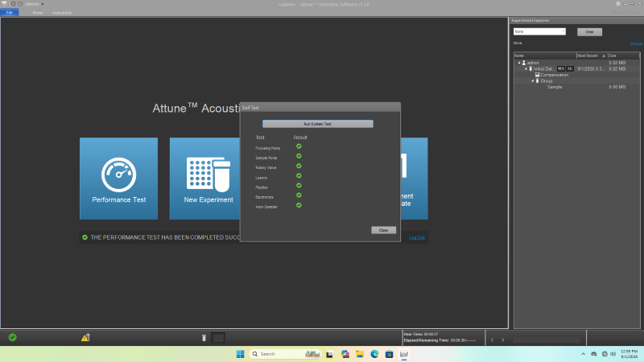Click the warning triangle icon in status bar
Viewport: 644px width, 362px height.
coord(85,337)
